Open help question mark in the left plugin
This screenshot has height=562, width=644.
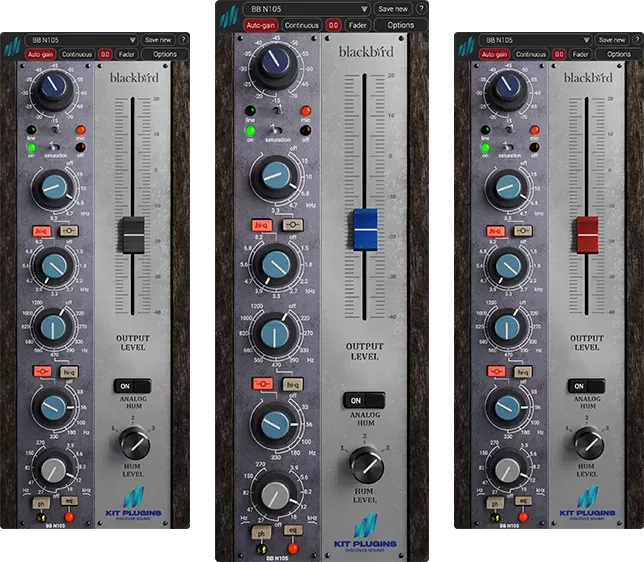pyautogui.click(x=183, y=40)
